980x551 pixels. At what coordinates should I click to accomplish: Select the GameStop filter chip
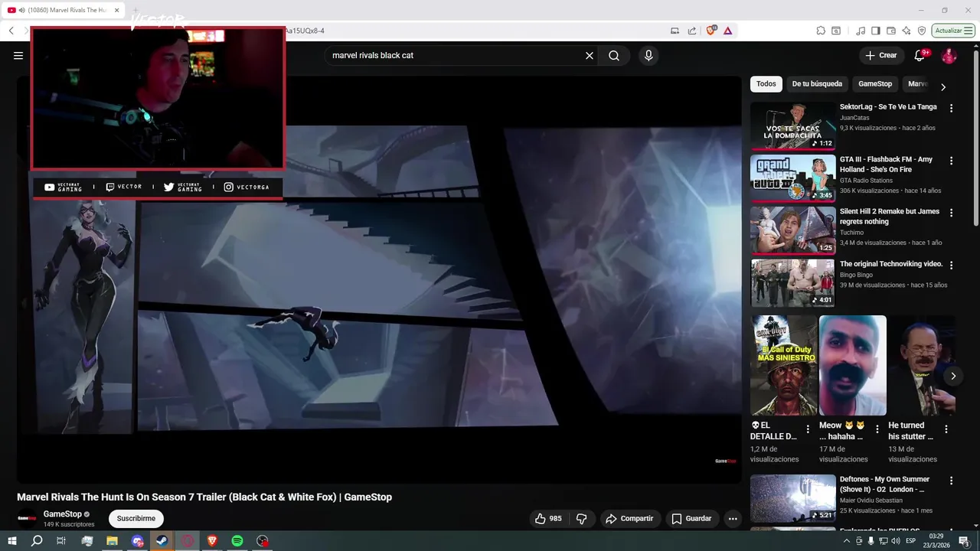[875, 84]
